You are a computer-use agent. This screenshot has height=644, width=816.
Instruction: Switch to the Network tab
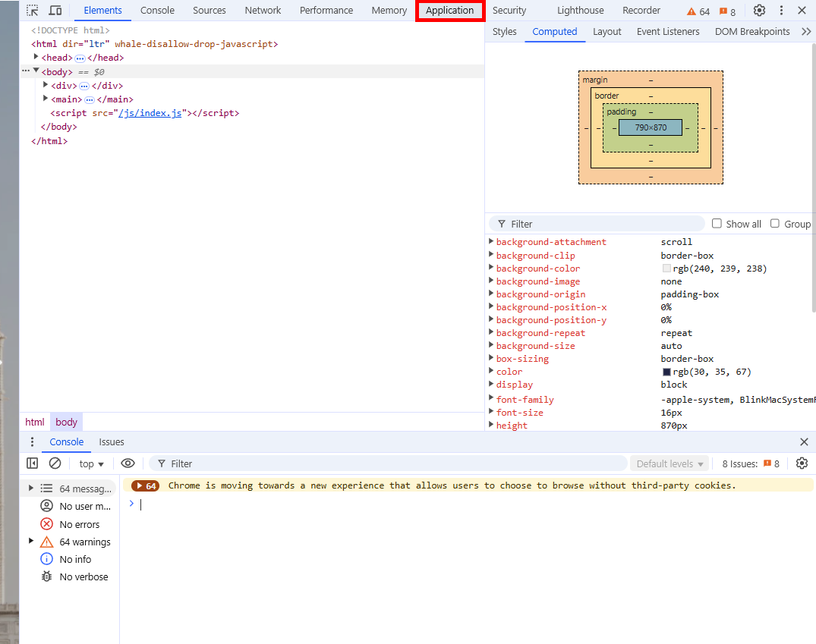click(x=263, y=11)
